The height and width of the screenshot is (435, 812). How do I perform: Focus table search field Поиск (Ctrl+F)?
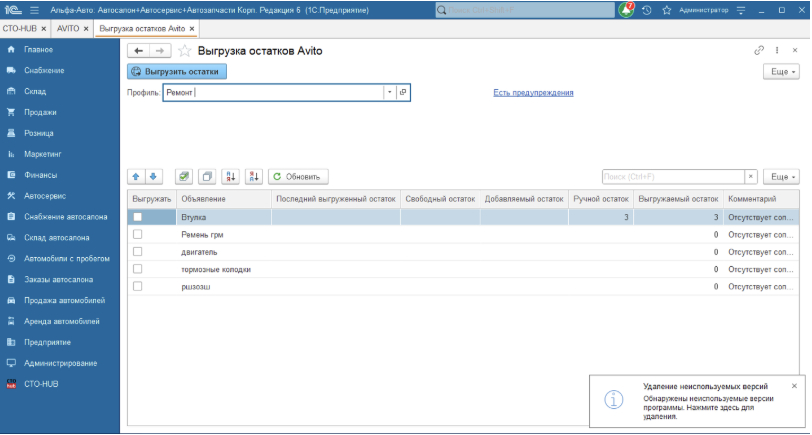point(673,177)
